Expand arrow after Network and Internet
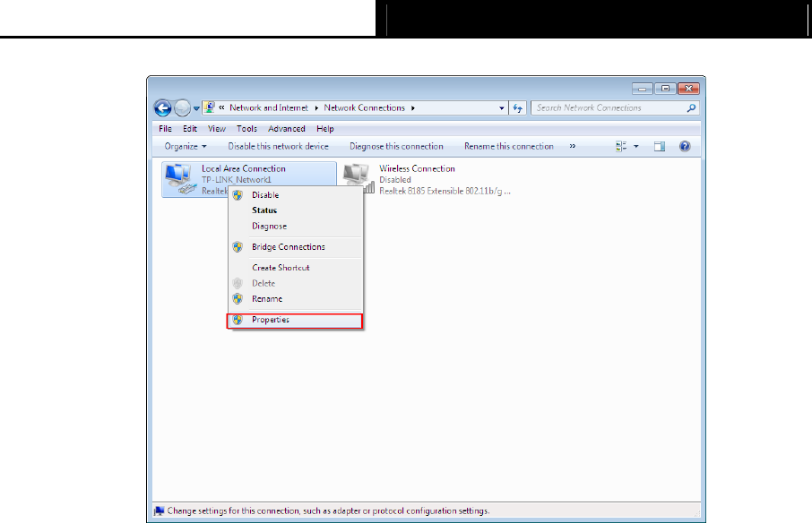 click(x=316, y=108)
